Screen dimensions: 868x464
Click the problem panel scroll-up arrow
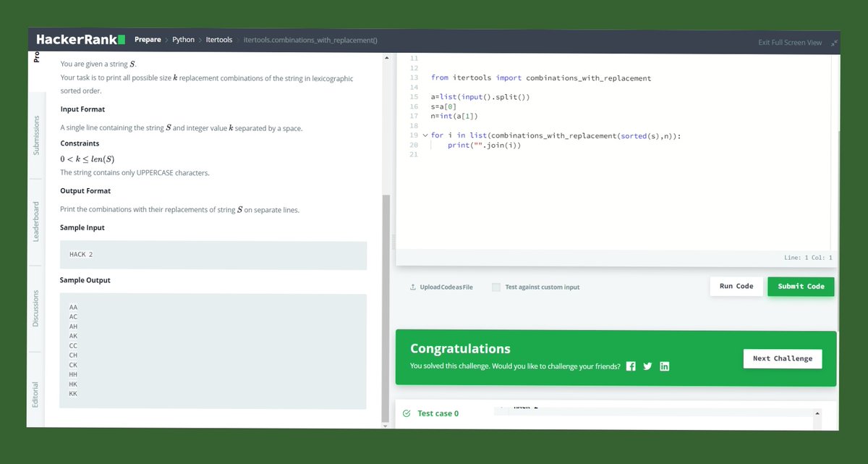[386, 58]
